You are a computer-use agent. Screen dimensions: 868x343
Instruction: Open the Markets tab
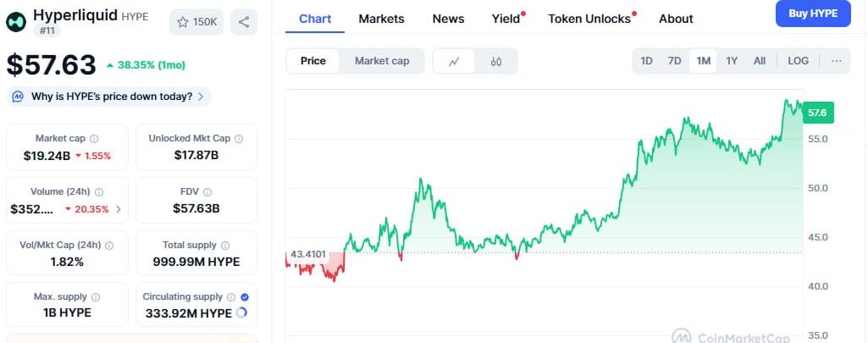click(x=381, y=19)
